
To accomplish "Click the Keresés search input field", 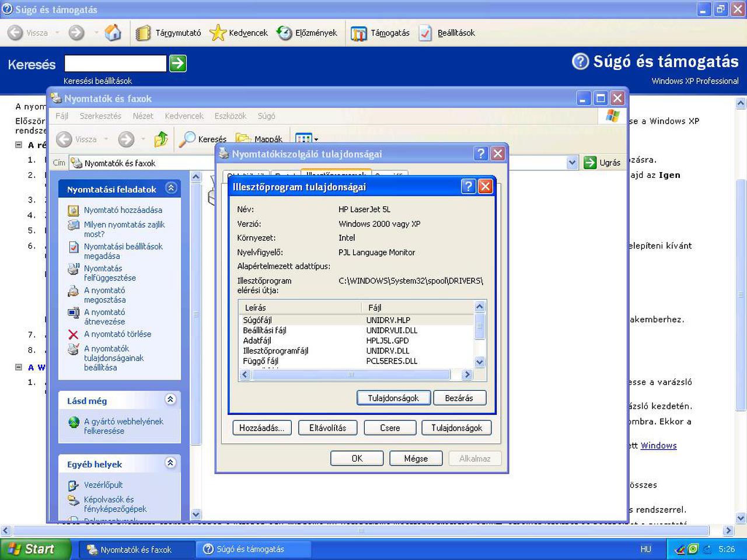I will (116, 63).
